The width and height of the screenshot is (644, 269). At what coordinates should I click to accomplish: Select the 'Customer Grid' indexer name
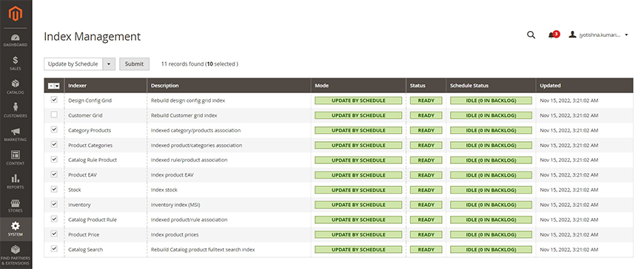coord(85,115)
